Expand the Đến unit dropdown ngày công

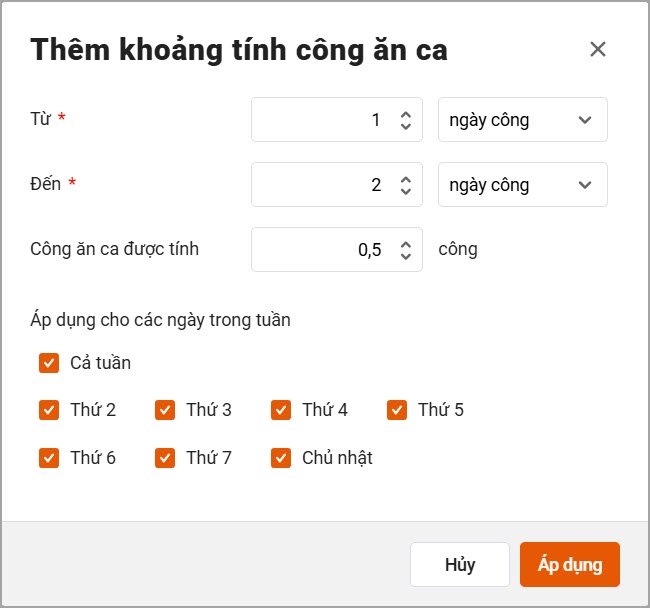(522, 185)
